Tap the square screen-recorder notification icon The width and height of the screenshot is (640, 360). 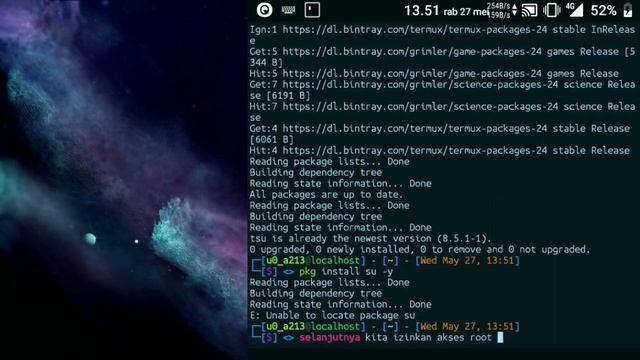point(312,10)
